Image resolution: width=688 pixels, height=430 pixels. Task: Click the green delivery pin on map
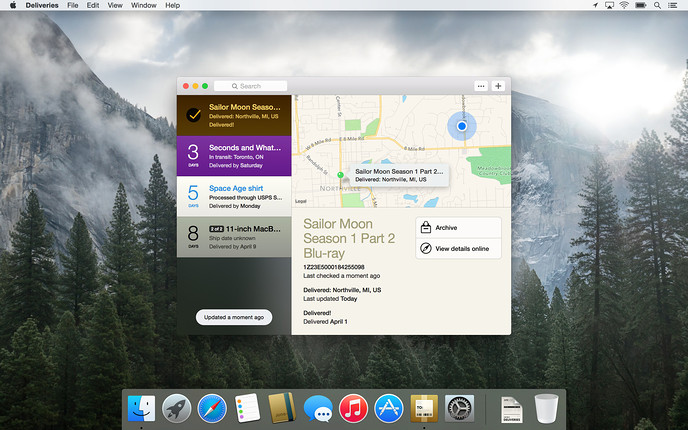click(340, 175)
